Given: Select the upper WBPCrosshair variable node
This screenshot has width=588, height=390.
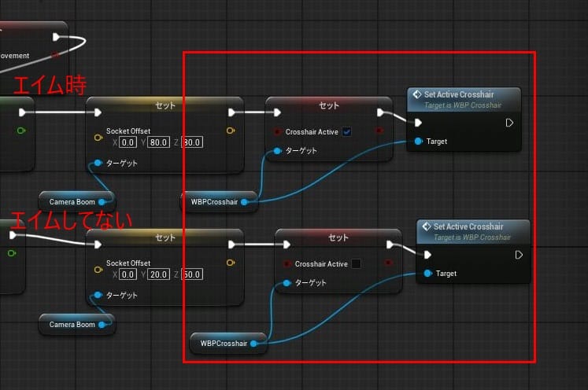Looking at the screenshot, I should tap(220, 202).
